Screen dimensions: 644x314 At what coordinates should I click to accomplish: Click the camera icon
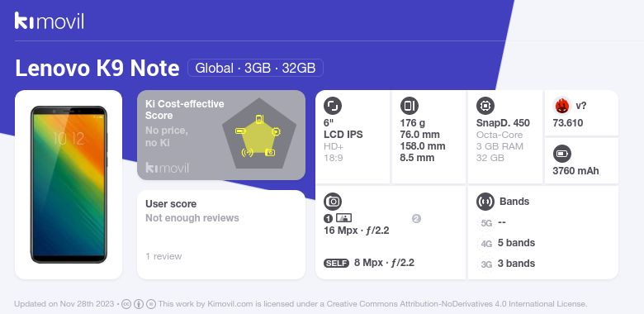tap(333, 202)
